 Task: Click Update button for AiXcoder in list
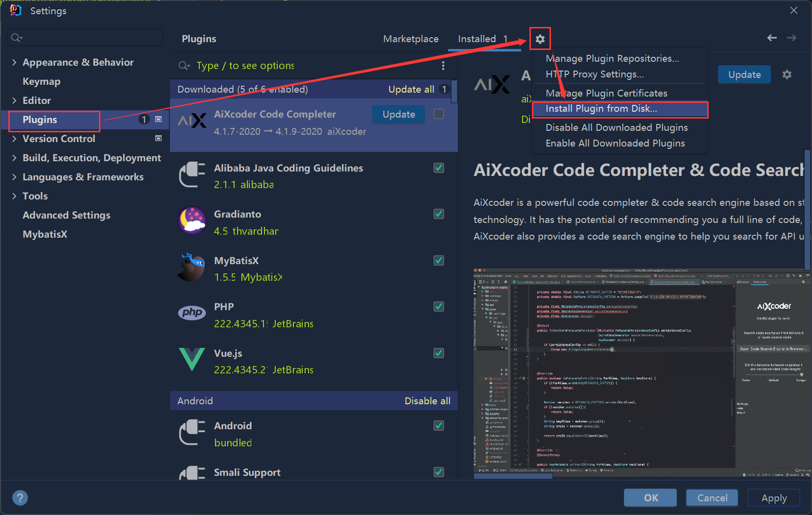[399, 114]
